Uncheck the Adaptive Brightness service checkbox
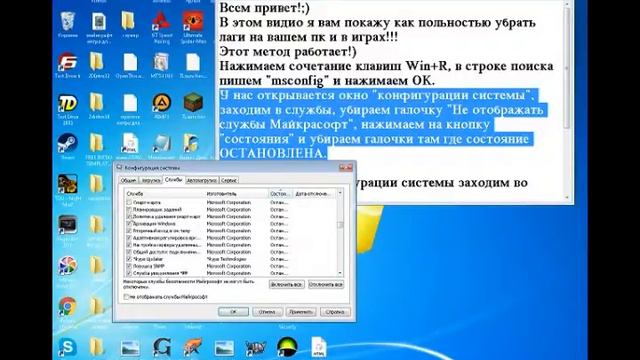Screen dimensions: 640x360 coord(129,238)
